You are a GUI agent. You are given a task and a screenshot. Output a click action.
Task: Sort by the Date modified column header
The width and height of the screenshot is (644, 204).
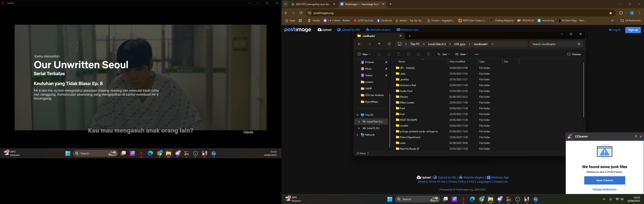click(x=457, y=61)
